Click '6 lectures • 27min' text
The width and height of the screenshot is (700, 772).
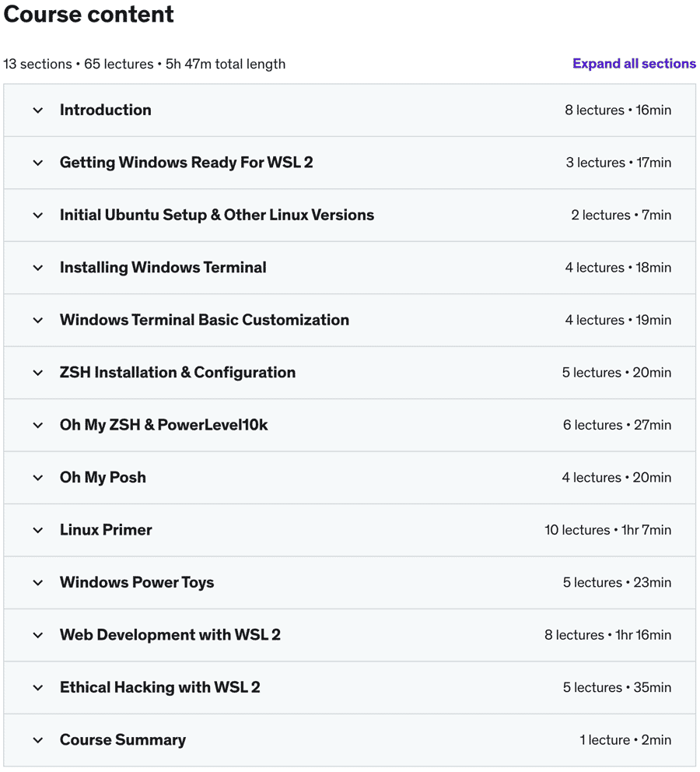(618, 426)
